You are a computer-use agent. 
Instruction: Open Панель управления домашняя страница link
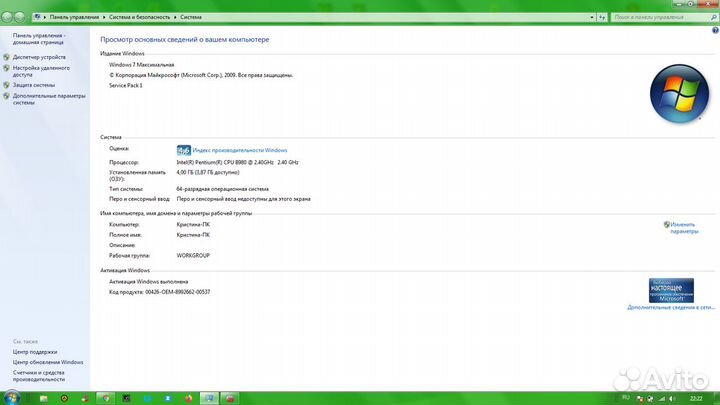tap(39, 39)
